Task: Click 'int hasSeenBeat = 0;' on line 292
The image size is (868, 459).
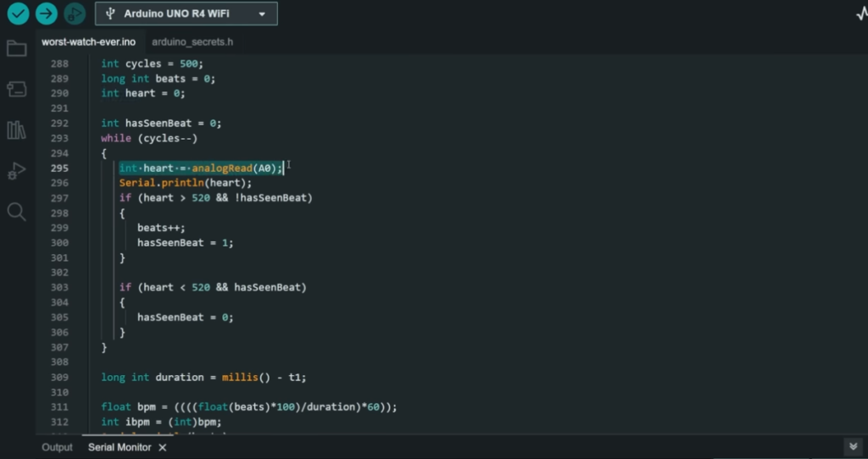Action: pyautogui.click(x=161, y=124)
